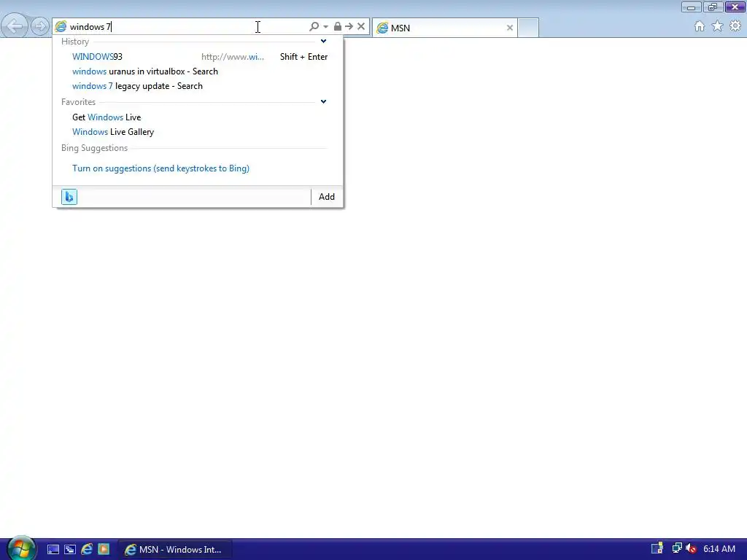Choose 'Get Windows Live' favorite
Screen dimensions: 747x560
coord(198,117)
